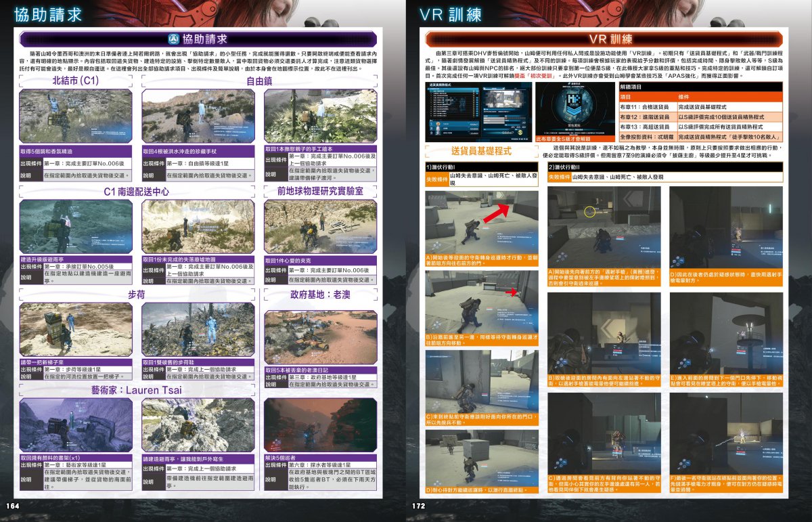The height and width of the screenshot is (522, 812).
Task: Click the 步荷 section heading
Action: coord(137,295)
